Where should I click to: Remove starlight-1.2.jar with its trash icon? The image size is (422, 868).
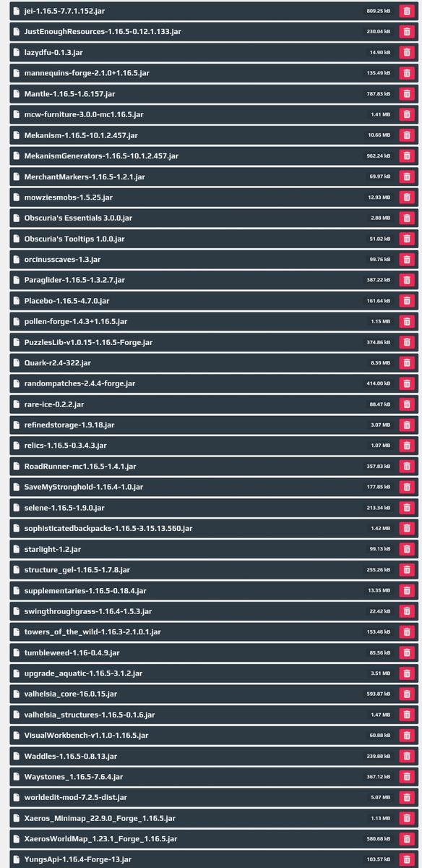pyautogui.click(x=407, y=549)
